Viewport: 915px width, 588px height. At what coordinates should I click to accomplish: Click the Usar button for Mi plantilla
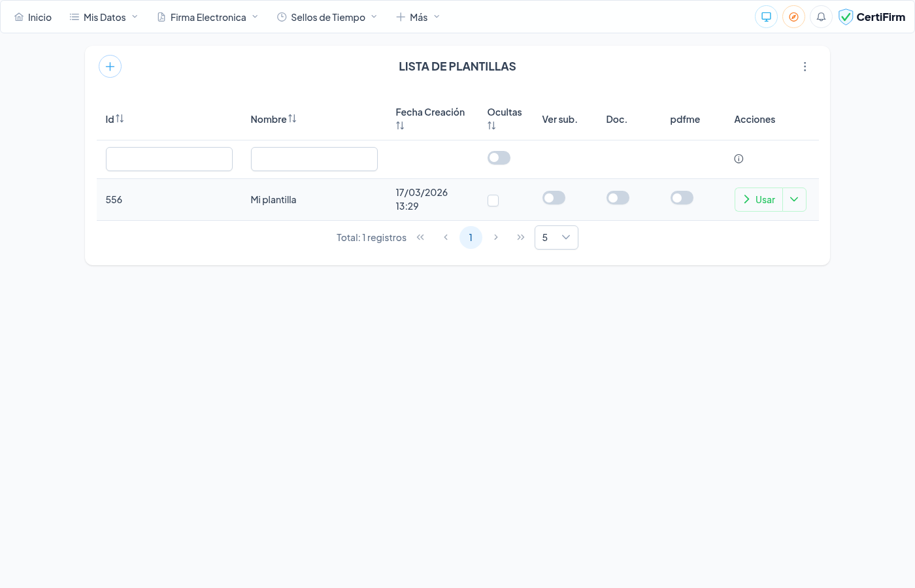(759, 200)
